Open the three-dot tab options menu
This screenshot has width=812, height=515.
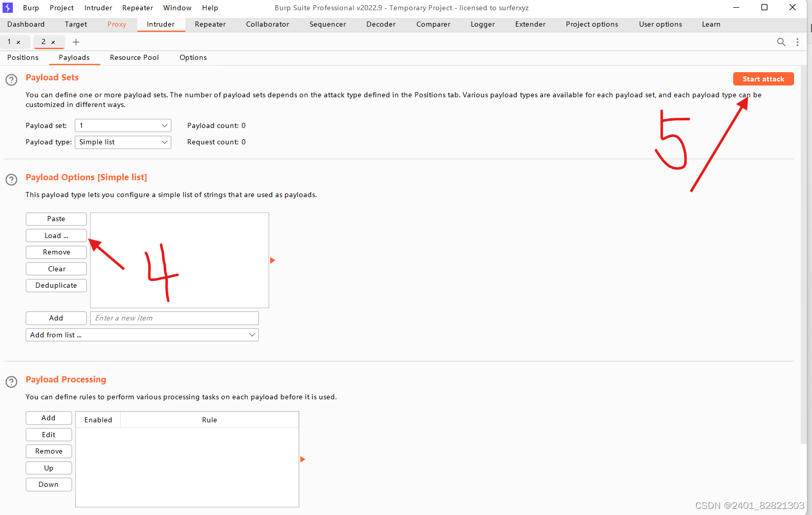coord(797,42)
